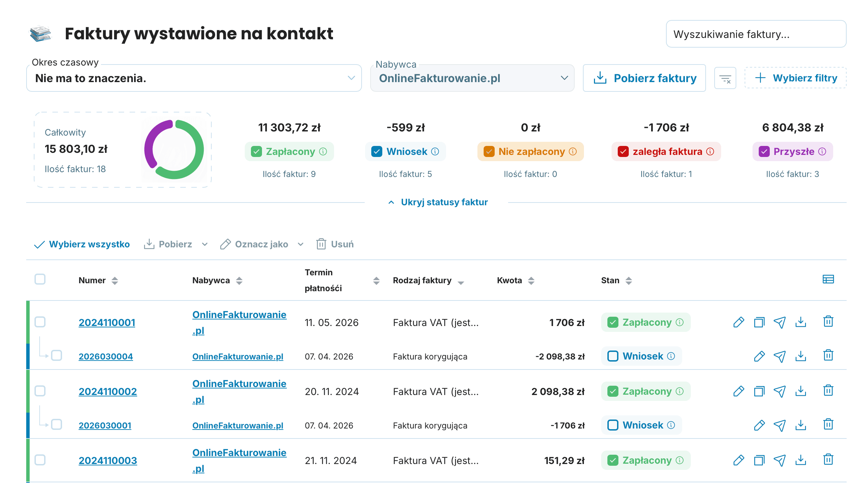This screenshot has width=868, height=483.
Task: Click Wybierz wszystko
Action: (x=82, y=244)
